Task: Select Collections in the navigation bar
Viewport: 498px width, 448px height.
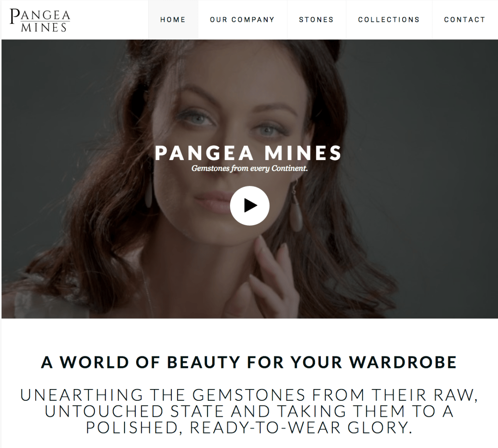Action: [x=389, y=19]
